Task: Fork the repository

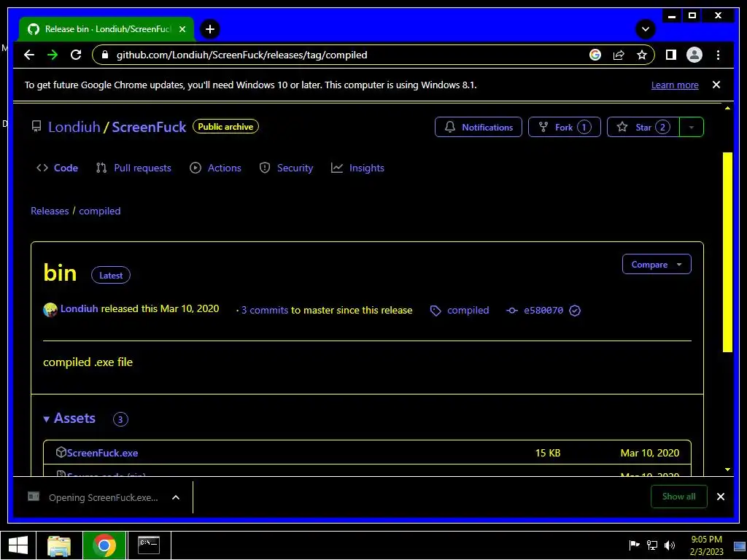Action: point(564,127)
